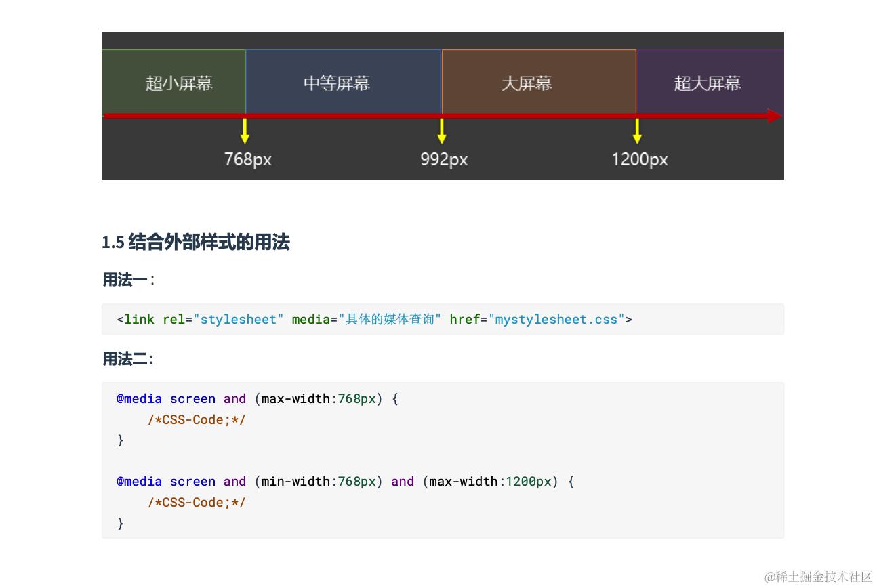Click the 超大屏幕 box in the diagram
This screenshot has height=588, width=877.
point(710,82)
